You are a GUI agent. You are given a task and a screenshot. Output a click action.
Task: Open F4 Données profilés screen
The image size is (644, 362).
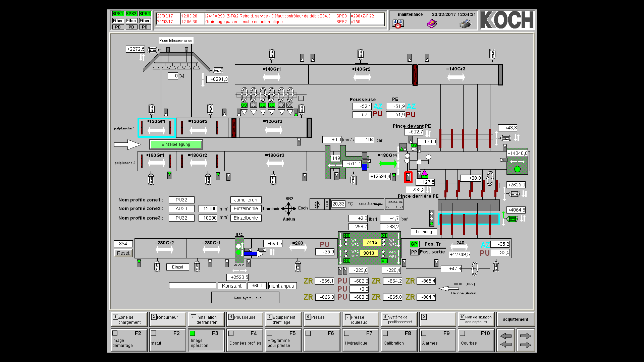point(245,340)
